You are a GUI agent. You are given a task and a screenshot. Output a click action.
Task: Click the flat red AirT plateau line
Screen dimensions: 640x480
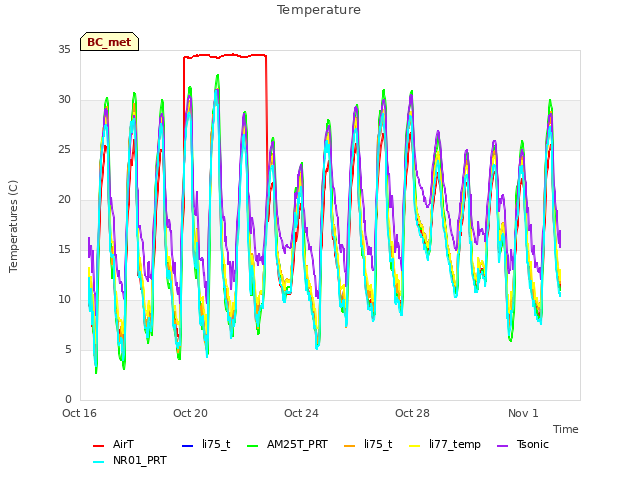pos(225,56)
